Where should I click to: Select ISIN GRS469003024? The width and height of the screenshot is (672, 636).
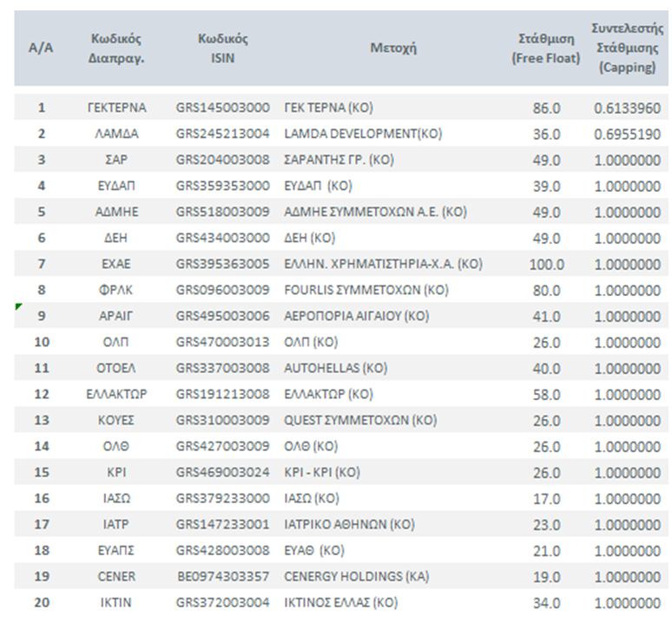click(222, 472)
